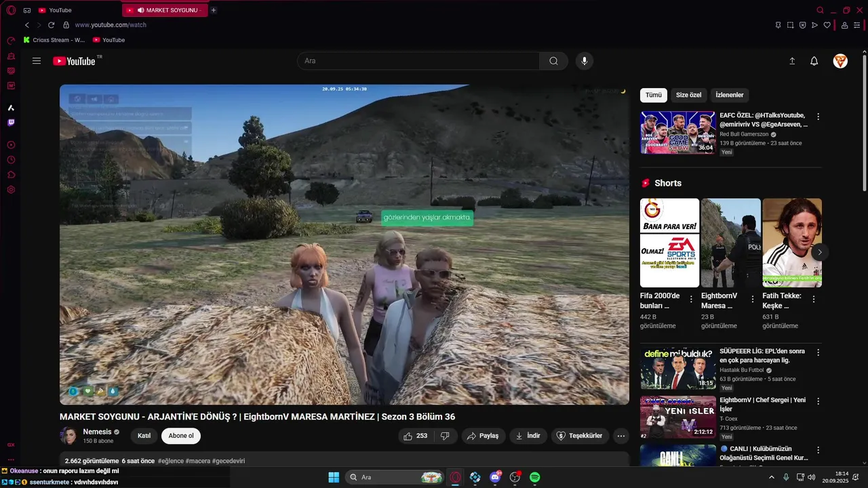This screenshot has height=488, width=868.
Task: Open the EAFC ÖZEL video thumbnail
Action: click(678, 133)
